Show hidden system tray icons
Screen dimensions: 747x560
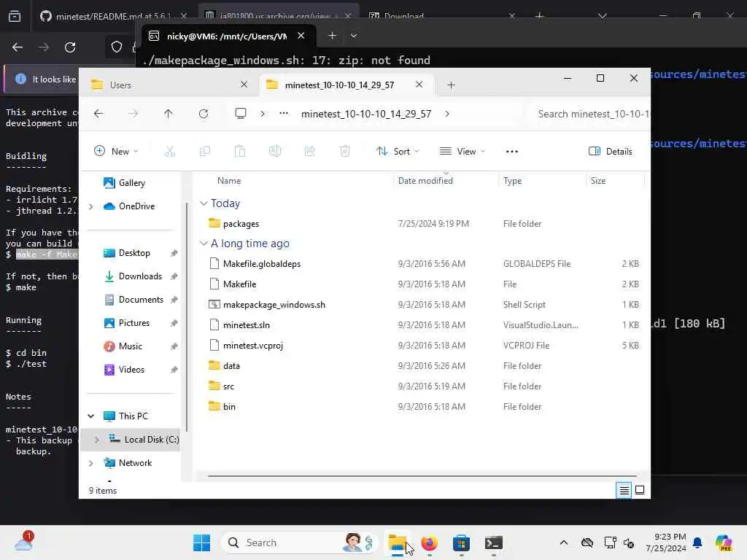[564, 542]
